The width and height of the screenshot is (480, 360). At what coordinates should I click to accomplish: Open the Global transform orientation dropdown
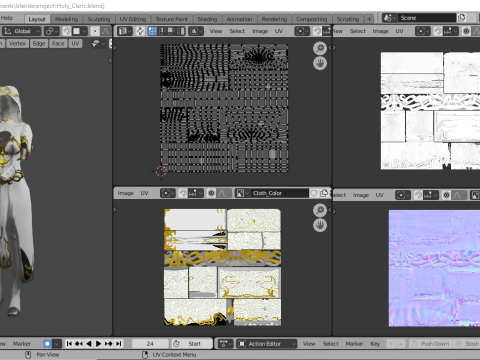pyautogui.click(x=22, y=31)
